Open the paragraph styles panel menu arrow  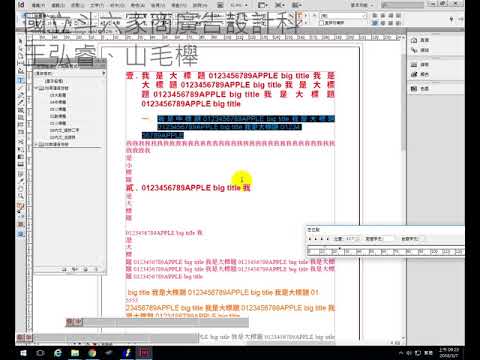103,73
